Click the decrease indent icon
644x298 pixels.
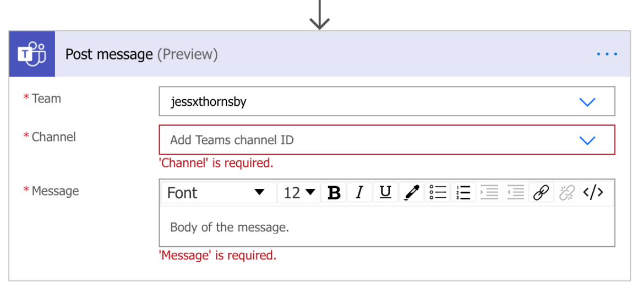515,192
